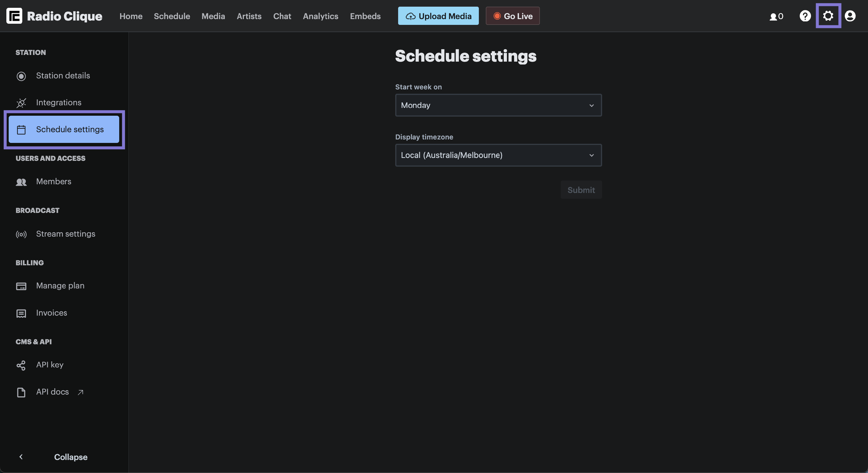Image resolution: width=868 pixels, height=473 pixels.
Task: Click the USERS AND ACCESS section header
Action: point(51,158)
